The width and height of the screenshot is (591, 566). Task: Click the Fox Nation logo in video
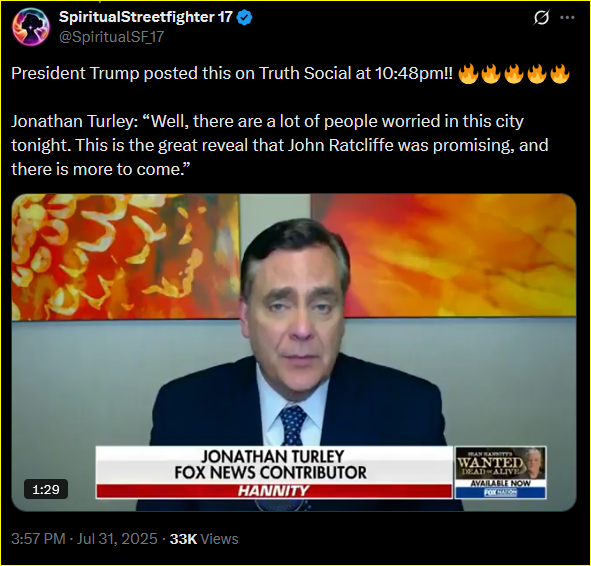501,493
